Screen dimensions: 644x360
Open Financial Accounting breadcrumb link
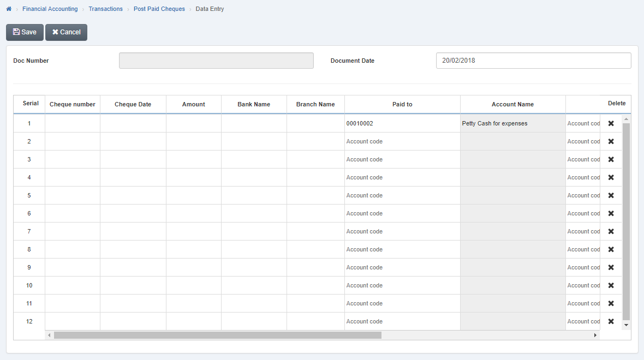click(50, 9)
